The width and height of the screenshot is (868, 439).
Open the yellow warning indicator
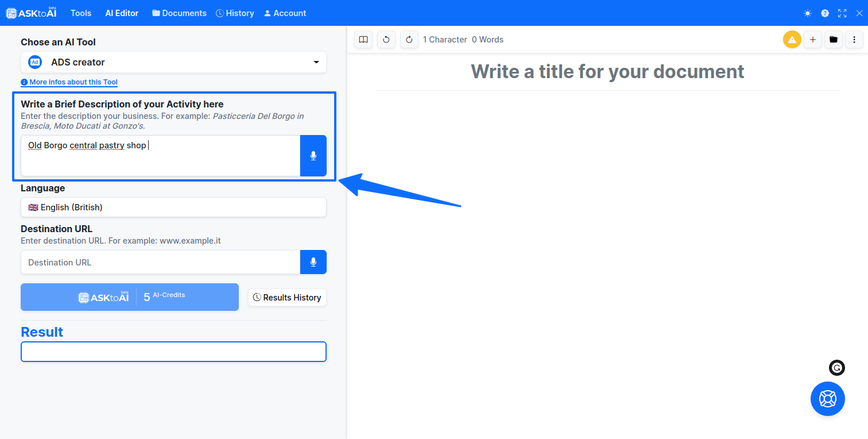pos(792,39)
